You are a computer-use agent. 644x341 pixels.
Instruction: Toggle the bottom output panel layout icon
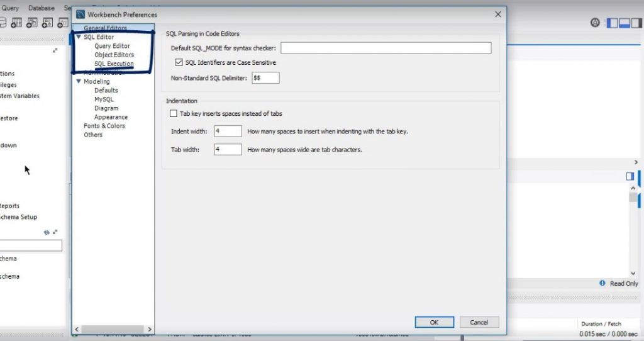click(625, 23)
